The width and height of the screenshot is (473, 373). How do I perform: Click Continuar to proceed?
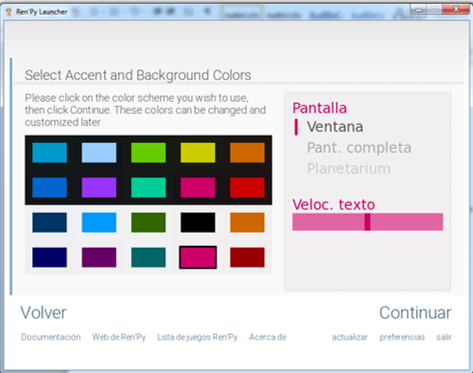pos(415,313)
